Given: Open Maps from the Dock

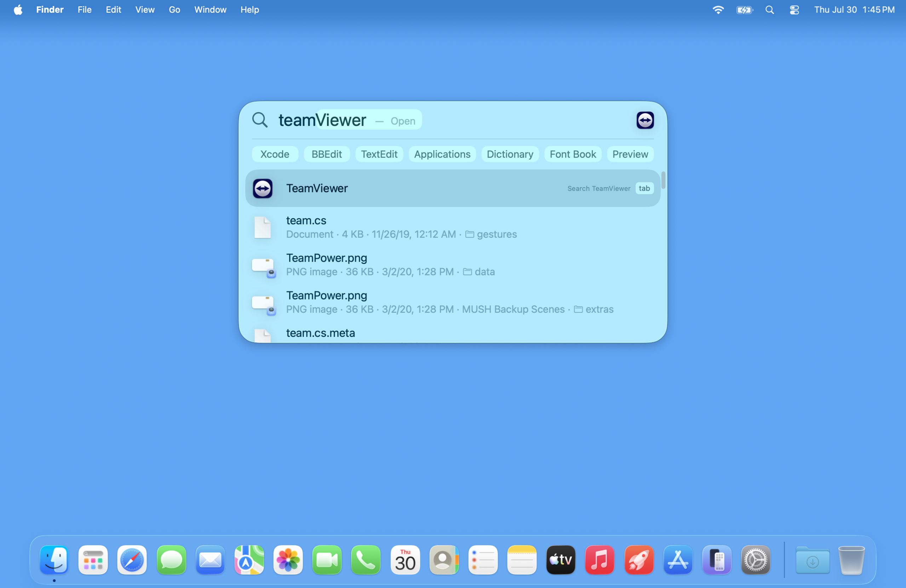Looking at the screenshot, I should pyautogui.click(x=250, y=560).
